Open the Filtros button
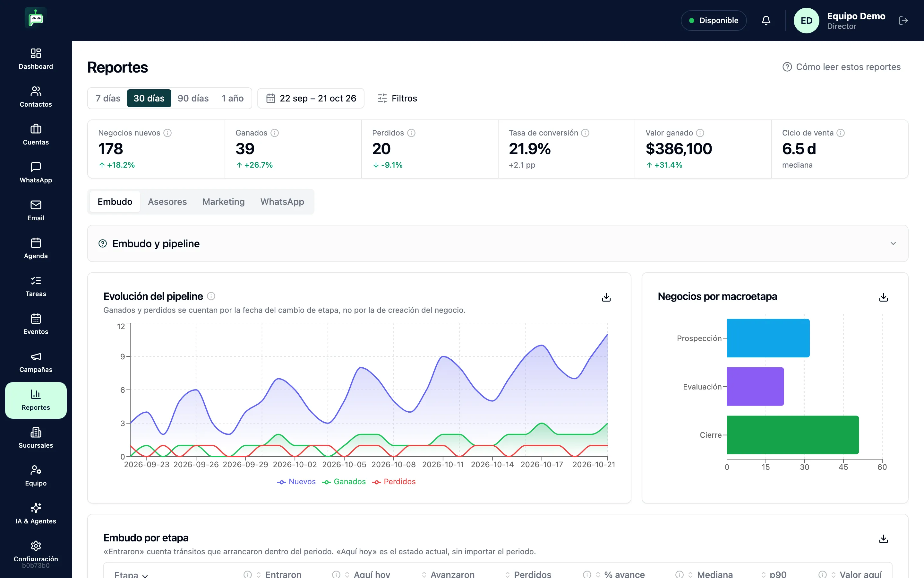This screenshot has height=578, width=924. (397, 98)
